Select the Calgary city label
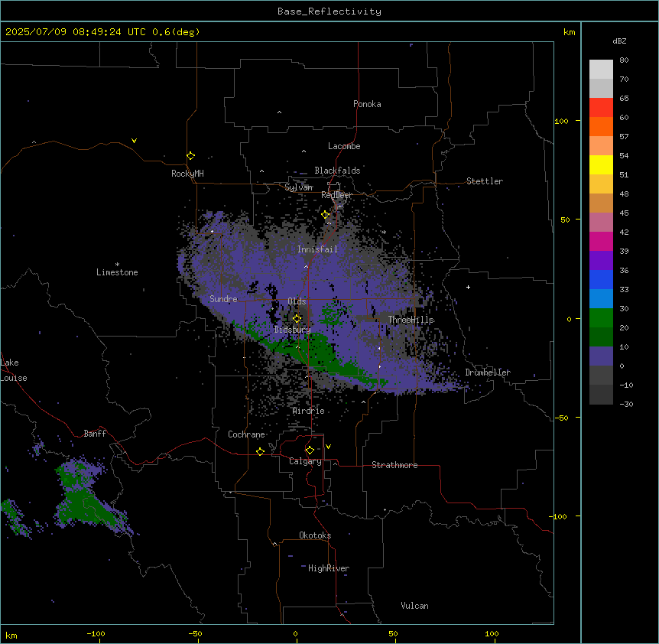The width and height of the screenshot is (659, 644). click(305, 461)
